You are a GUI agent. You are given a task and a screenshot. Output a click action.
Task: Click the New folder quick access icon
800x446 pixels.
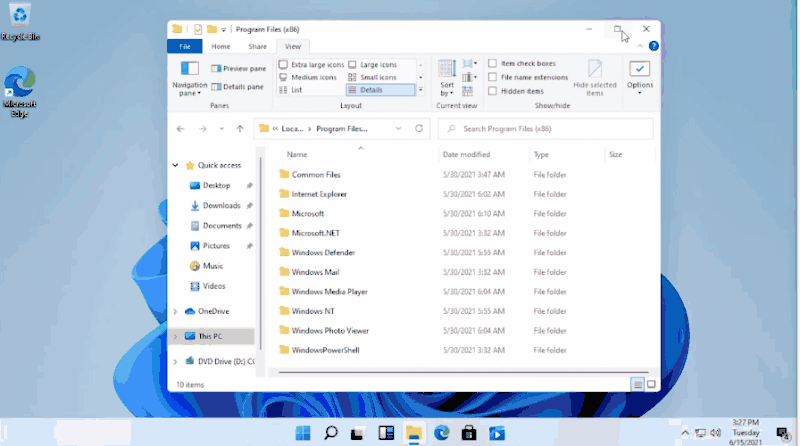tap(212, 29)
